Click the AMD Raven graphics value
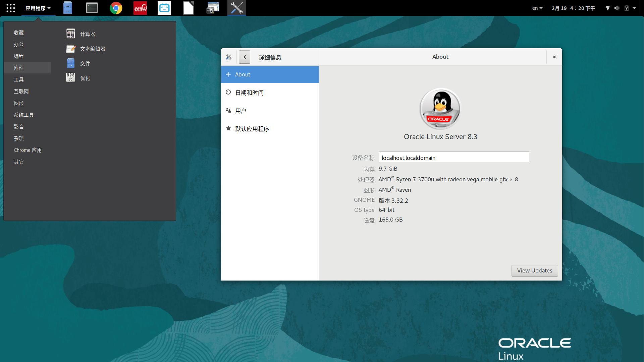This screenshot has width=644, height=362. coord(395,190)
